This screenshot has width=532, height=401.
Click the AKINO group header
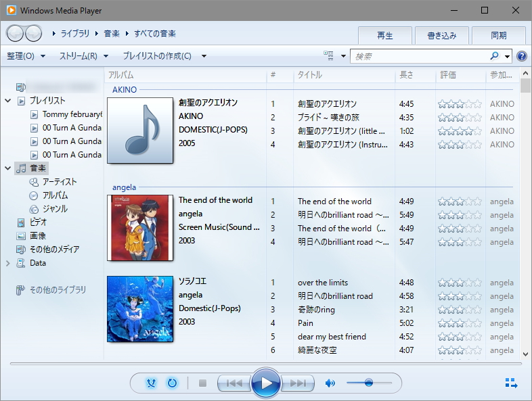click(x=125, y=90)
